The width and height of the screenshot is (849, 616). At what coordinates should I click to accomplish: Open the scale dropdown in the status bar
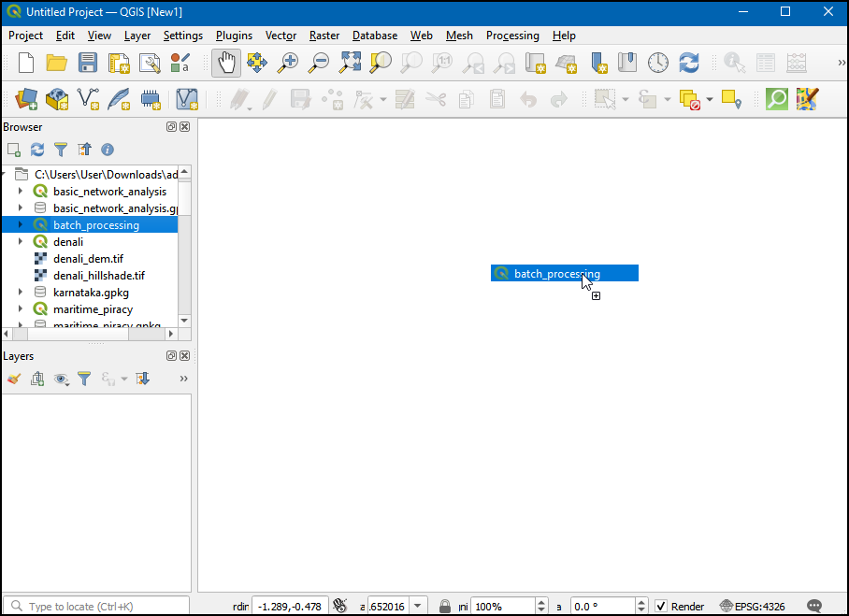(x=417, y=607)
